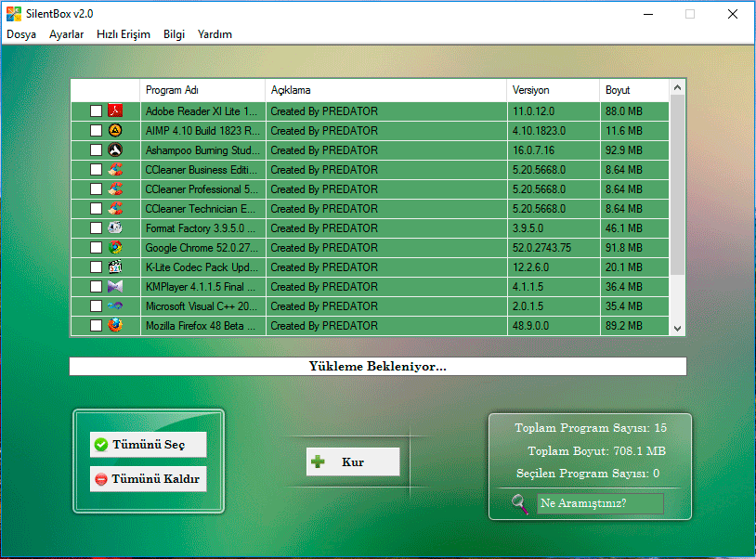Click the list scrollbar up arrow

(x=677, y=88)
